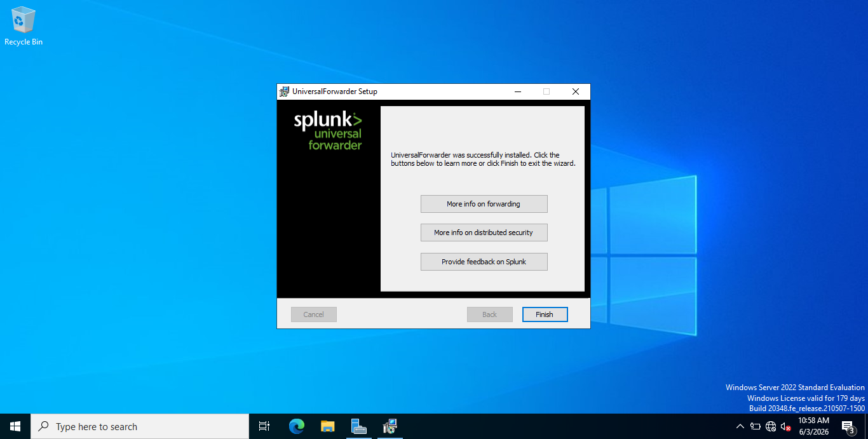
Task: Open the clock showing 10:58 AM
Action: click(813, 426)
